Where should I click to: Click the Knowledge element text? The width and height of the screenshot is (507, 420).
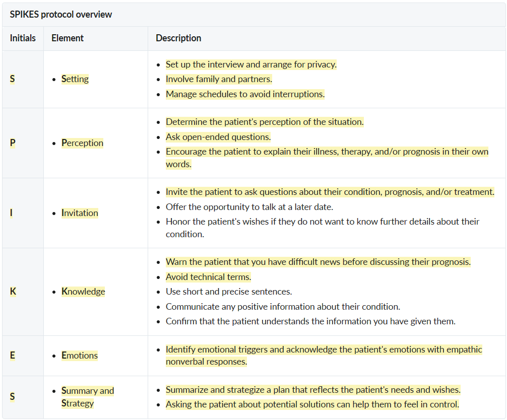[84, 292]
